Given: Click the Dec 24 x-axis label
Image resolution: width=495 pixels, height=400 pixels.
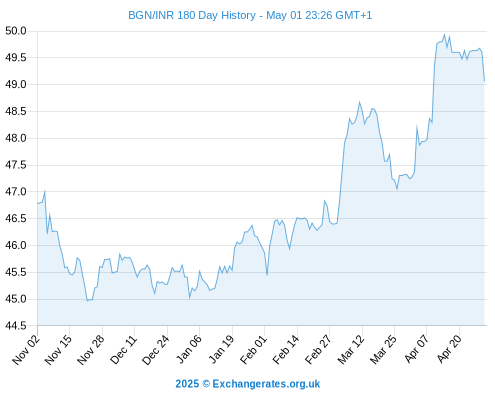Looking at the screenshot, I should 156,349.
